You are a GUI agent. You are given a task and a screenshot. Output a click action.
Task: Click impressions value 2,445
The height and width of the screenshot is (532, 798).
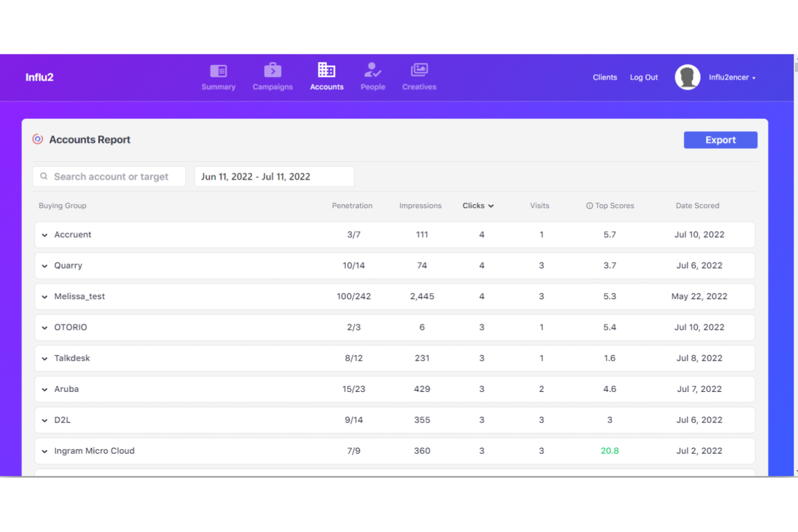[422, 296]
